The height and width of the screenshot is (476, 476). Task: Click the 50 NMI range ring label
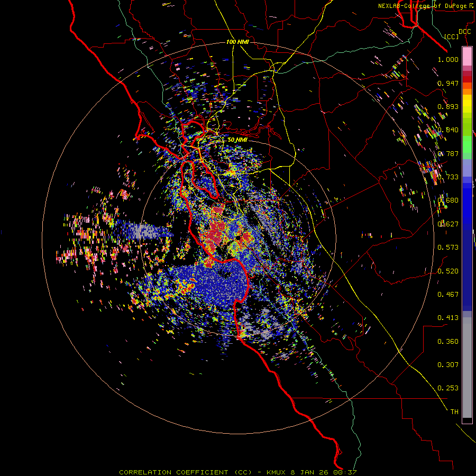pos(237,140)
